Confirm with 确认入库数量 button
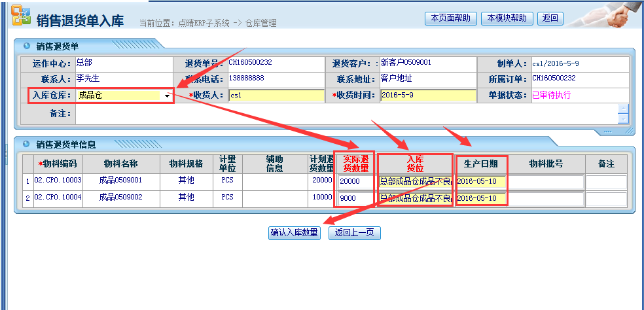Image resolution: width=644 pixels, height=310 pixels. 294,233
